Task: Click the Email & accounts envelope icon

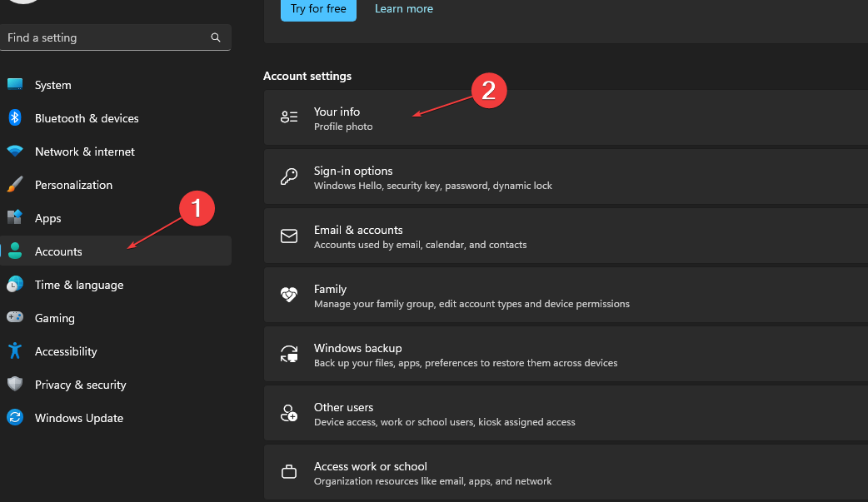Action: (x=288, y=236)
